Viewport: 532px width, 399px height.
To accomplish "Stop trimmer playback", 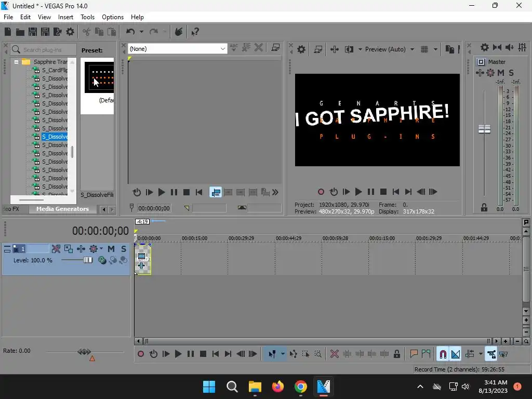I will [x=187, y=192].
